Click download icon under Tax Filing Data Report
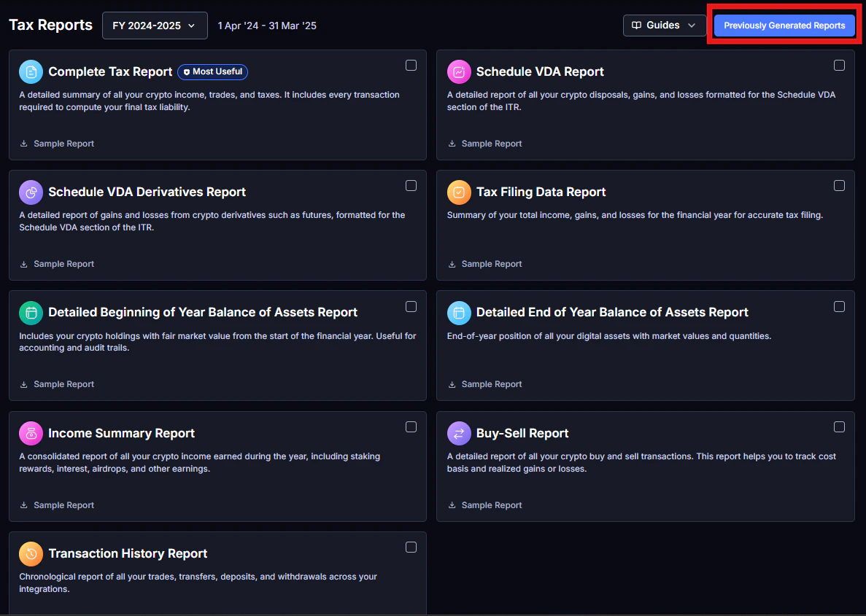Screen dimensions: 866x616 [452, 264]
